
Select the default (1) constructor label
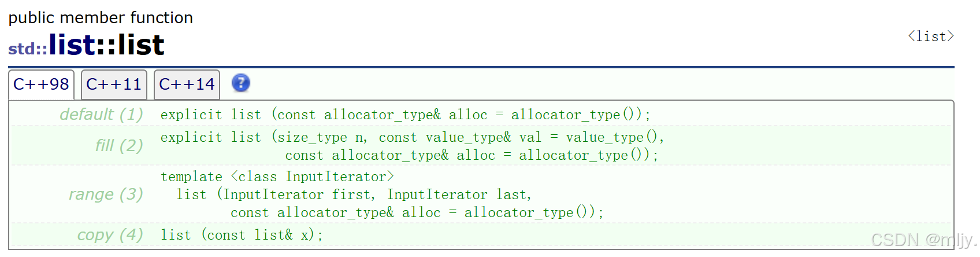[101, 115]
